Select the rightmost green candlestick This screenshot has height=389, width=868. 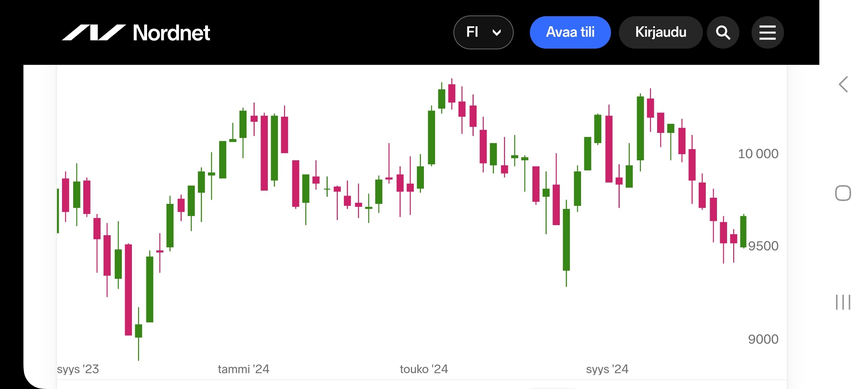(743, 231)
